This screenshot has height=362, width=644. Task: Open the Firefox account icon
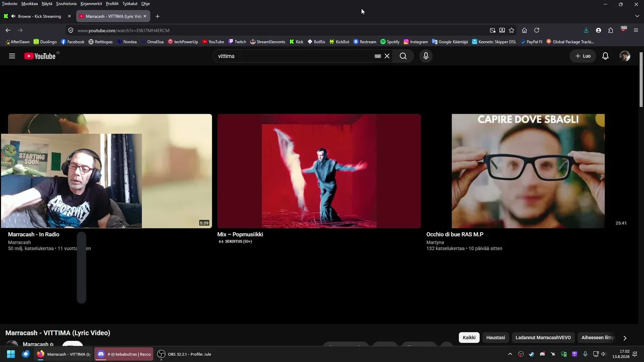tap(598, 30)
